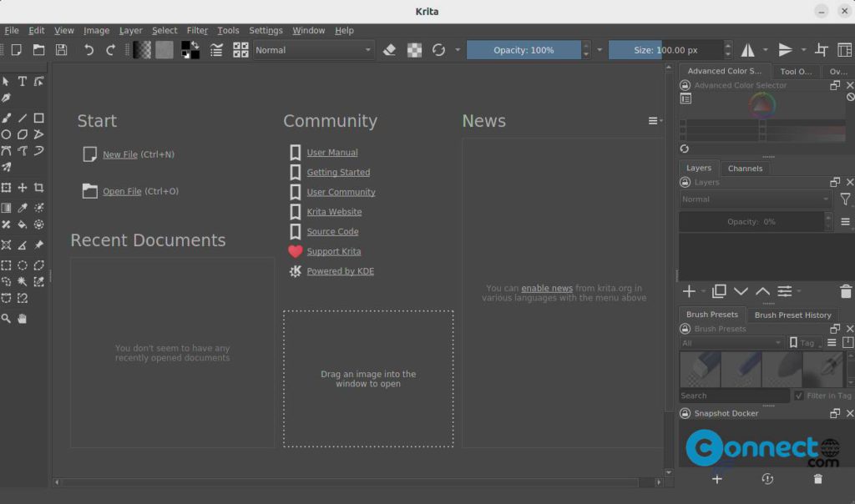Delete layer using the trash icon
Screen dimensions: 855x504
[844, 292]
